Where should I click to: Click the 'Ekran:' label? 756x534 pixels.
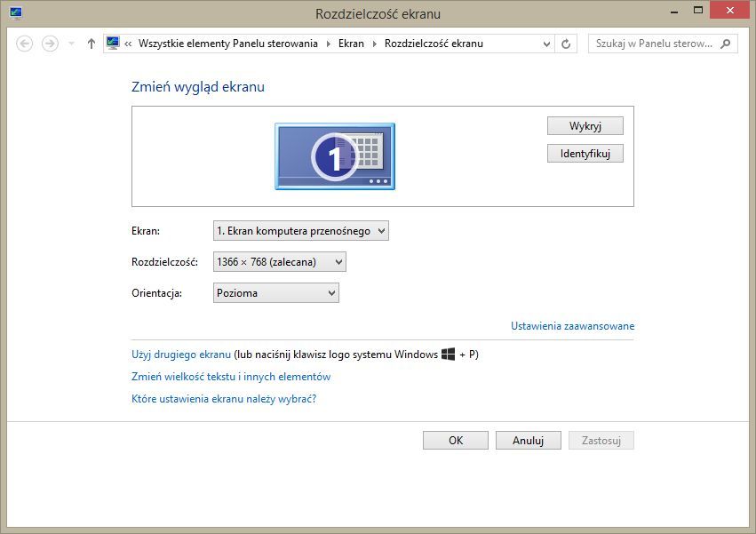(x=146, y=231)
